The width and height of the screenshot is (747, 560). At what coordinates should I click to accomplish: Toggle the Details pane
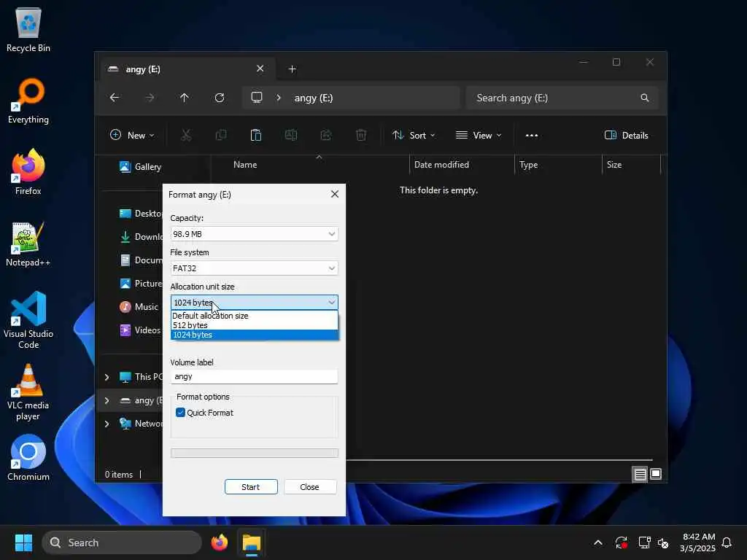627,135
